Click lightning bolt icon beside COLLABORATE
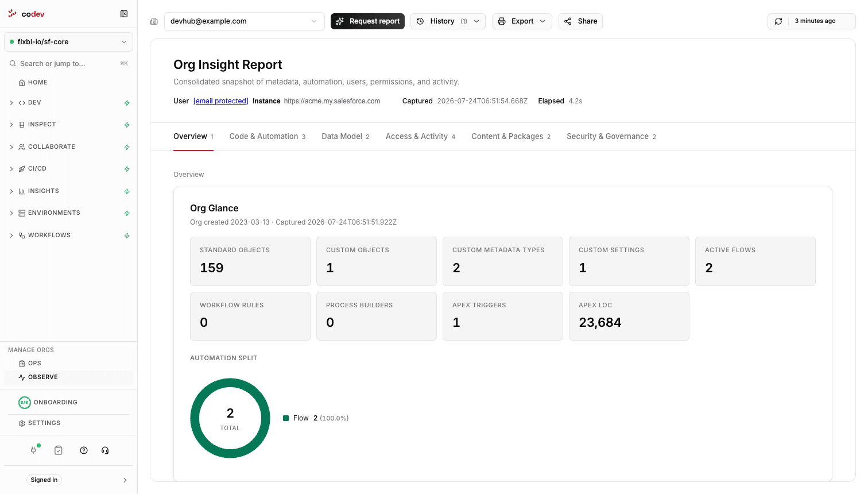 [x=127, y=147]
